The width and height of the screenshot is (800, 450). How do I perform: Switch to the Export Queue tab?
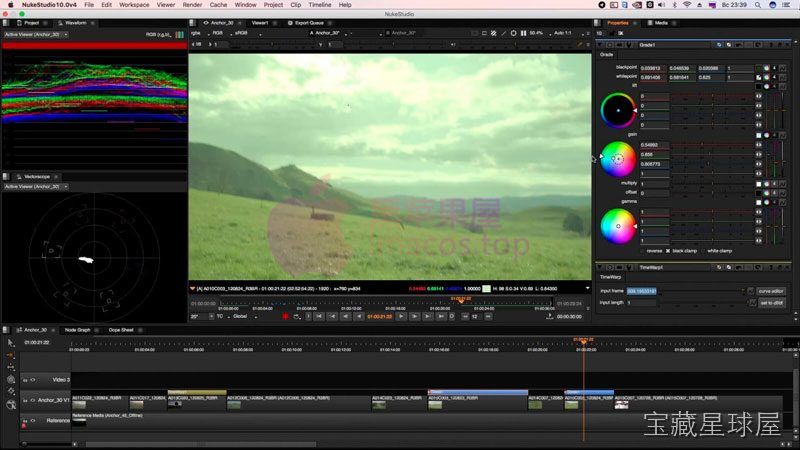click(x=309, y=23)
